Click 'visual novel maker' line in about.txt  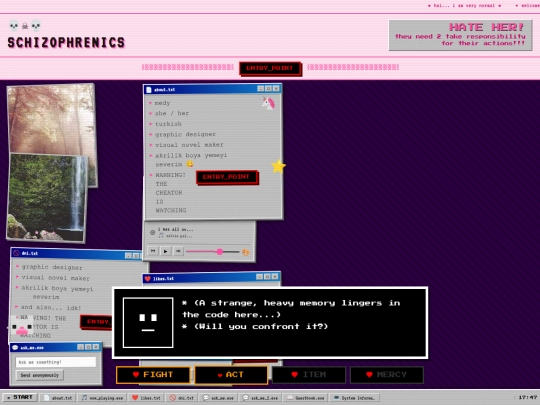[x=189, y=145]
